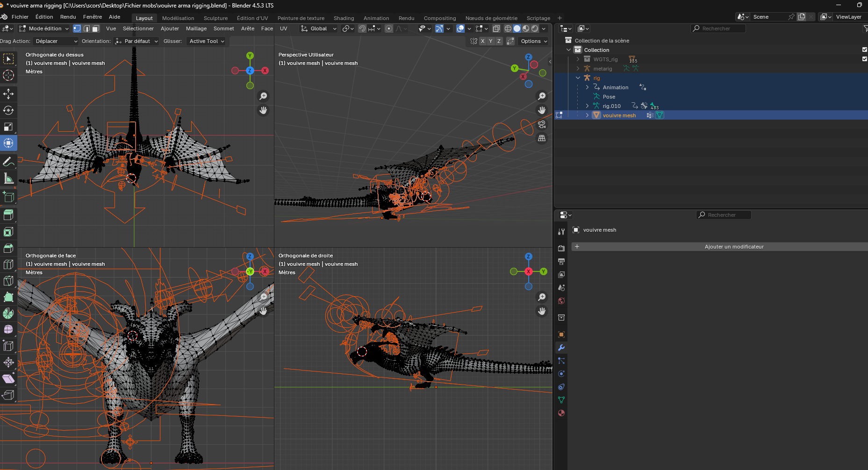
Task: Open Object Data tab in Properties editor
Action: (x=561, y=400)
